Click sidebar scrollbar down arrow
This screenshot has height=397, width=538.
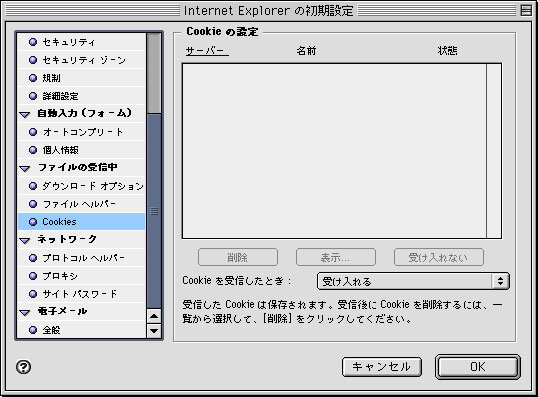click(154, 331)
